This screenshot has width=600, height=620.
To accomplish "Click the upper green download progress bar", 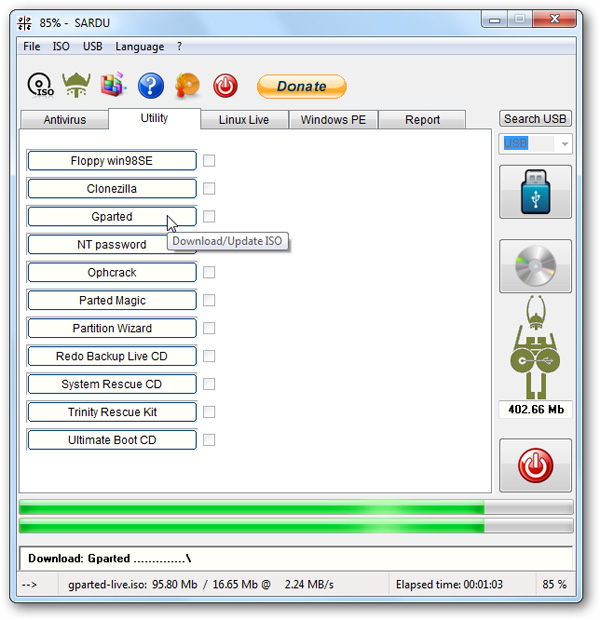I will [x=296, y=507].
